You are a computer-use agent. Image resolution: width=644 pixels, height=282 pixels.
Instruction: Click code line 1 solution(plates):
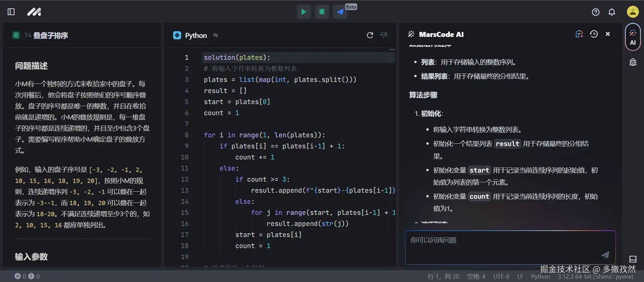point(237,57)
